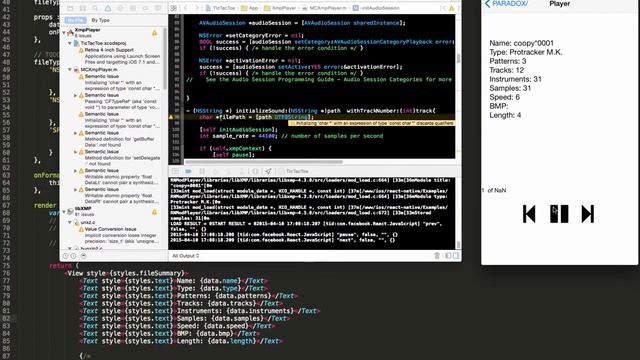Open the Xcode project navigator folder icon
The height and width of the screenshot is (360, 640).
[70, 8]
